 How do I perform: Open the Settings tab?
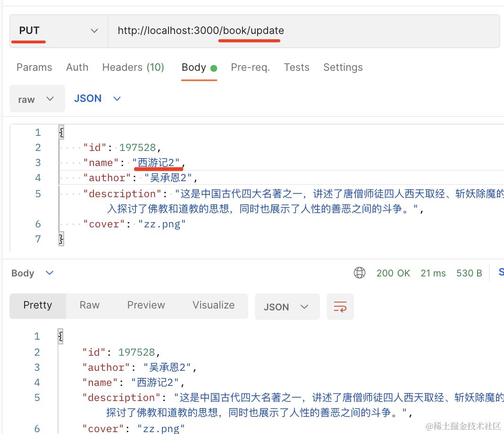click(343, 67)
